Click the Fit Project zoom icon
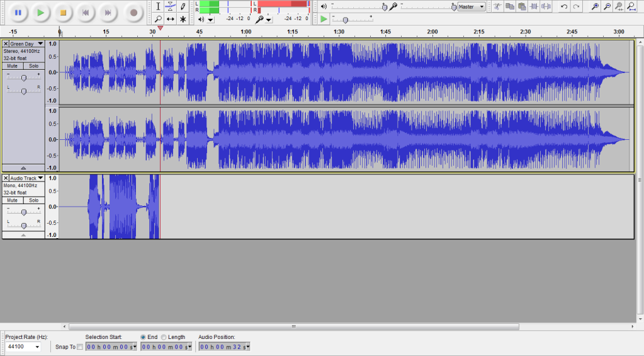The height and width of the screenshot is (356, 644). point(631,6)
